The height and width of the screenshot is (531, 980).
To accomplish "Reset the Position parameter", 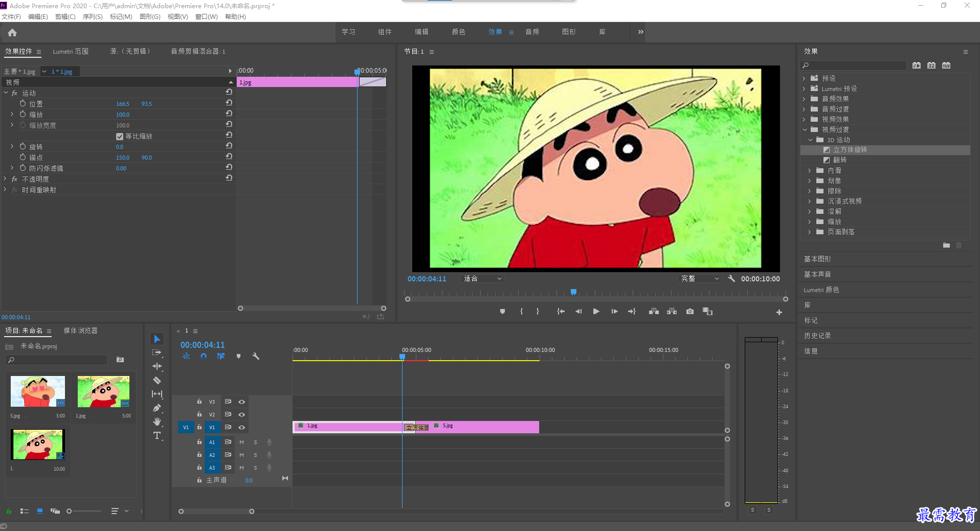I will point(229,103).
